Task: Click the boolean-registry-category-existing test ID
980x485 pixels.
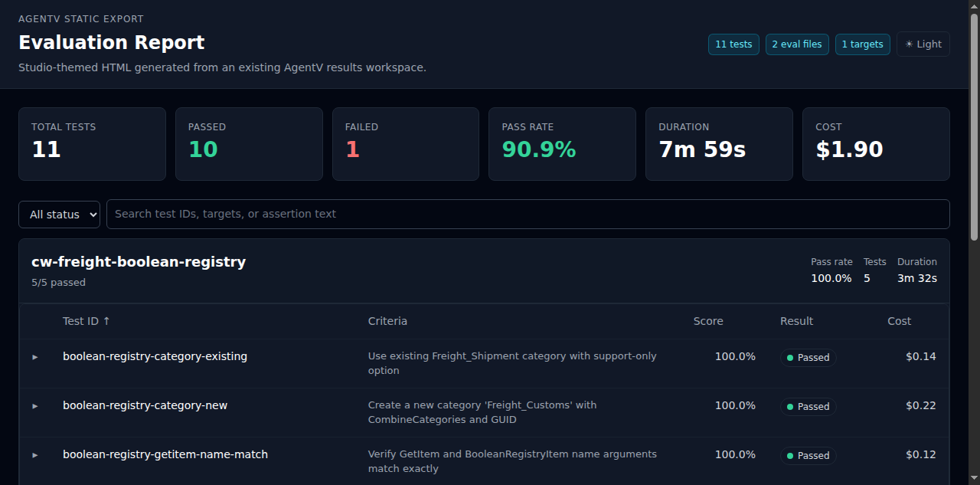Action: click(x=155, y=356)
